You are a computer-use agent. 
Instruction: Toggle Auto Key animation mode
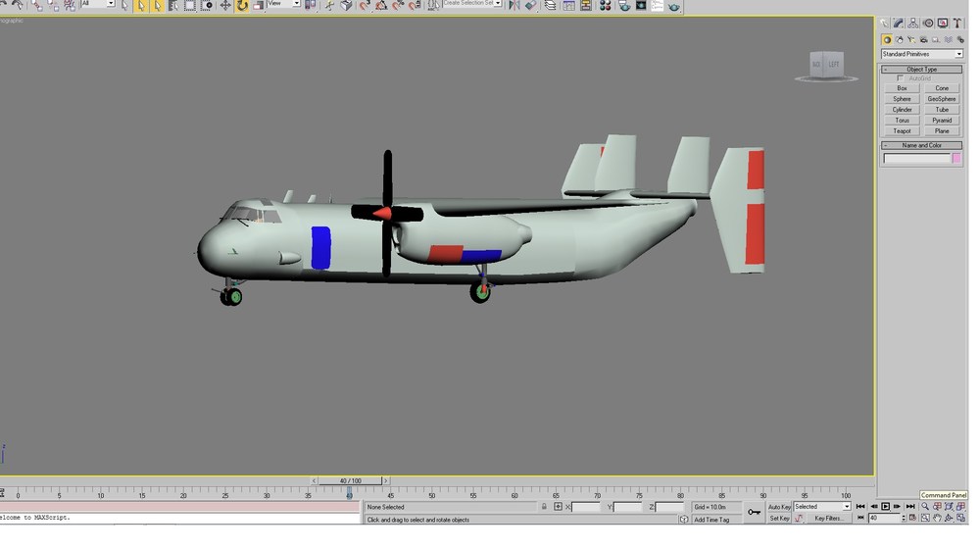click(779, 507)
